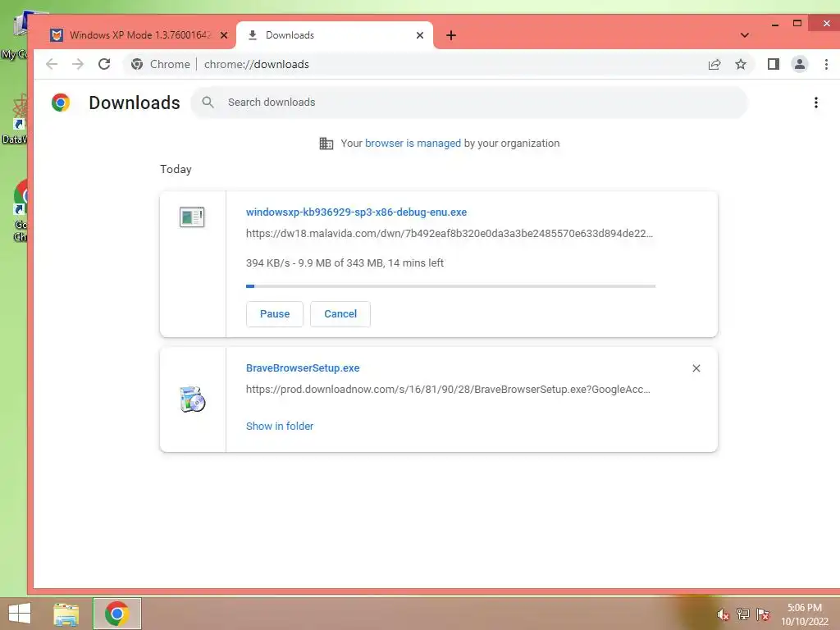The image size is (840, 630).
Task: Click the download progress bar
Action: coord(450,286)
